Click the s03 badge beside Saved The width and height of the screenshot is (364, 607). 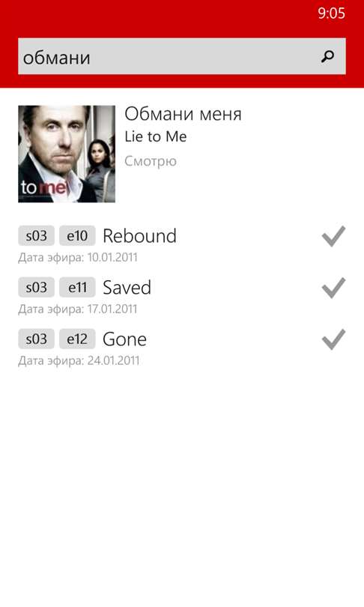pyautogui.click(x=37, y=287)
